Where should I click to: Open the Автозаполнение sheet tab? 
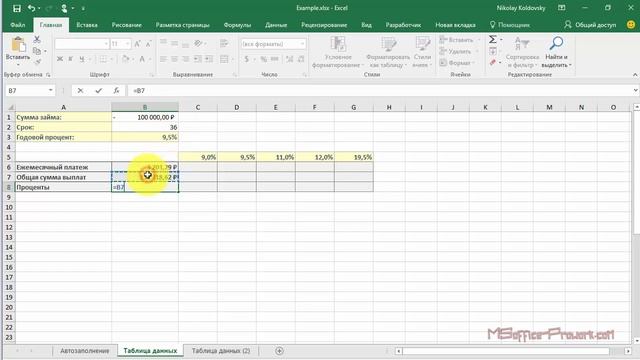tap(84, 351)
